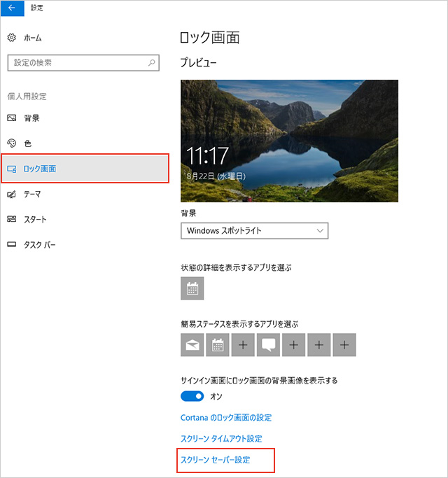Screen dimensions: 448x478
Task: Click the 設定の検索 search field
Action: click(83, 63)
